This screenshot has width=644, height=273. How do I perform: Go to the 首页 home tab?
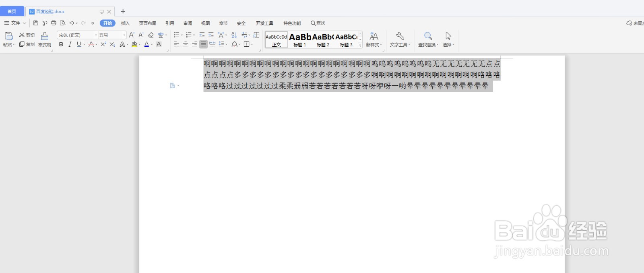pos(12,11)
